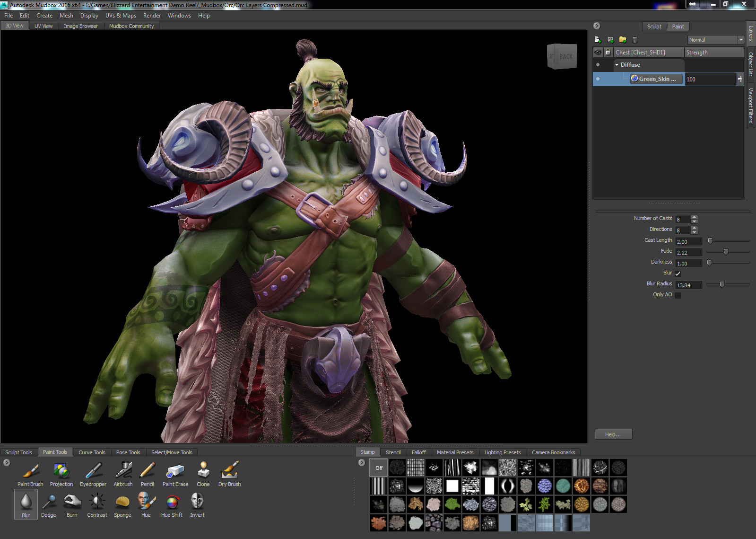Open the Render menu
The width and height of the screenshot is (756, 539).
152,16
